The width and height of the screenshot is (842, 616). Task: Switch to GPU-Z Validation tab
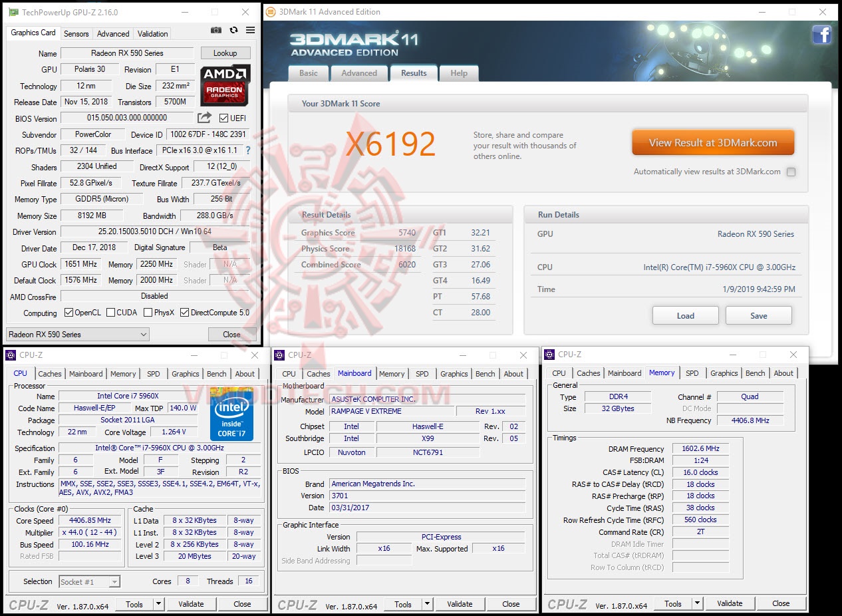click(153, 33)
